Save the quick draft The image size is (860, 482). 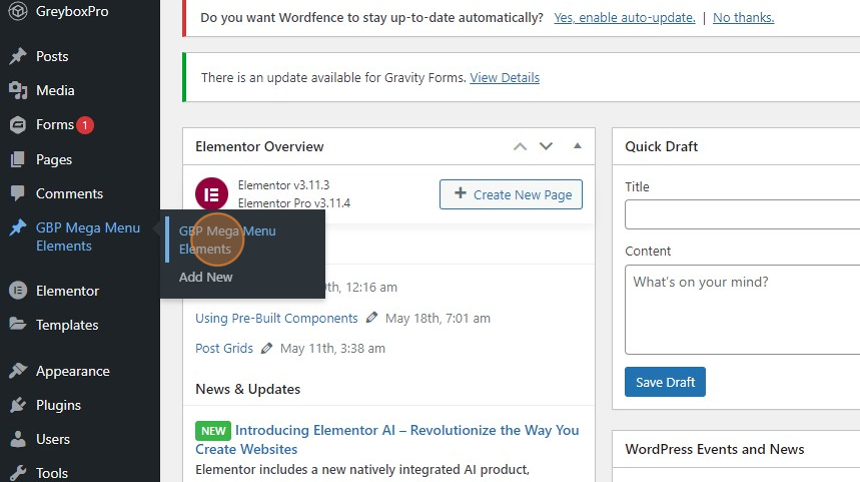(665, 382)
